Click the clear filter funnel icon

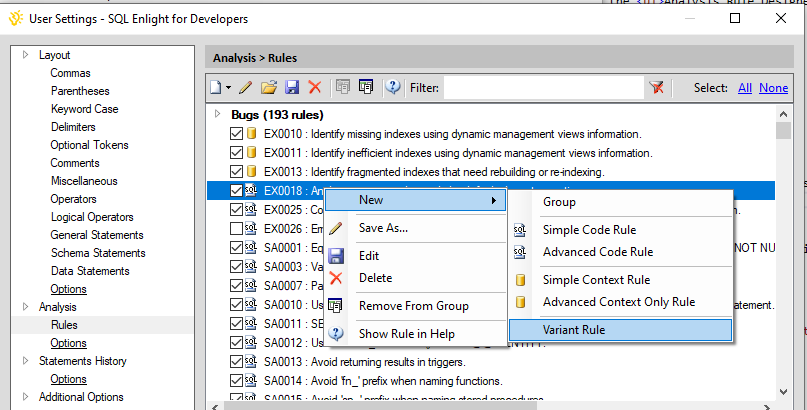[x=656, y=87]
